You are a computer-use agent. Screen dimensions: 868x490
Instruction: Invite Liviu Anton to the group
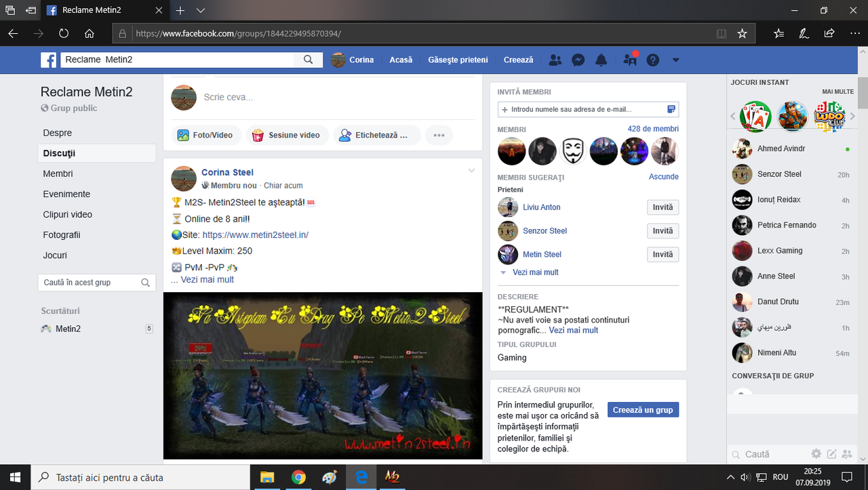click(x=663, y=207)
